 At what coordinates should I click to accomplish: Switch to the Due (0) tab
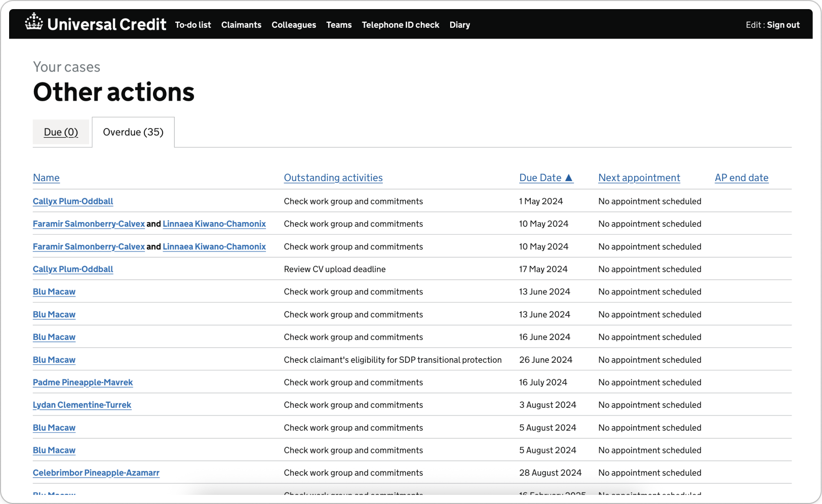[61, 132]
